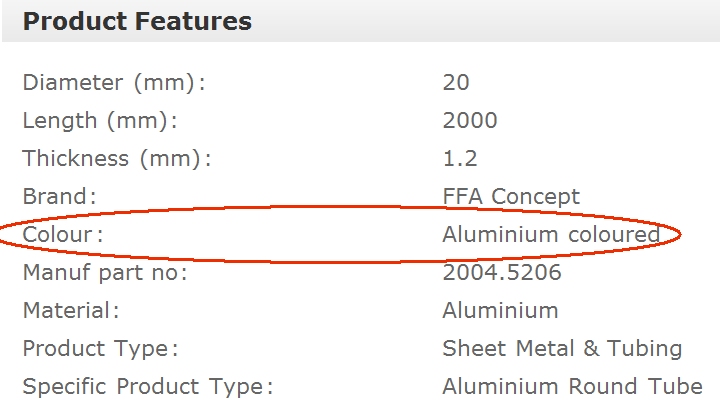Image resolution: width=720 pixels, height=408 pixels.
Task: Click the Product Features section heading
Action: click(137, 21)
